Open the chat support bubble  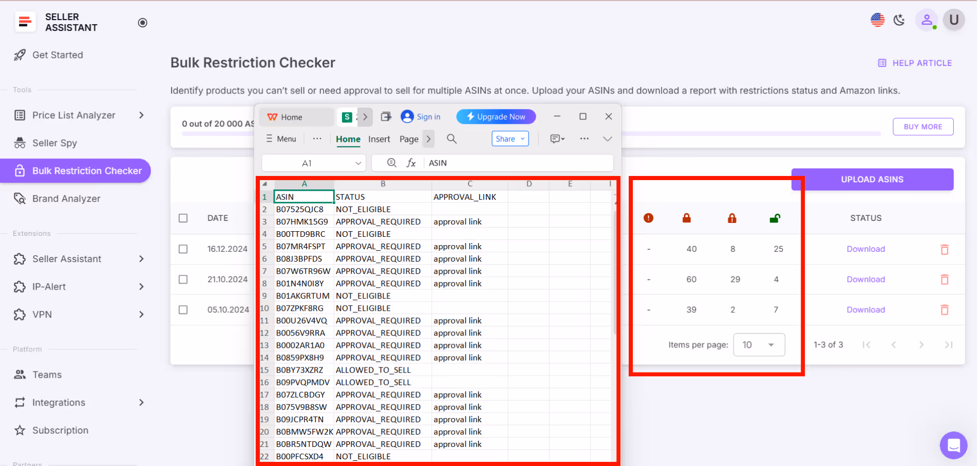(x=953, y=445)
